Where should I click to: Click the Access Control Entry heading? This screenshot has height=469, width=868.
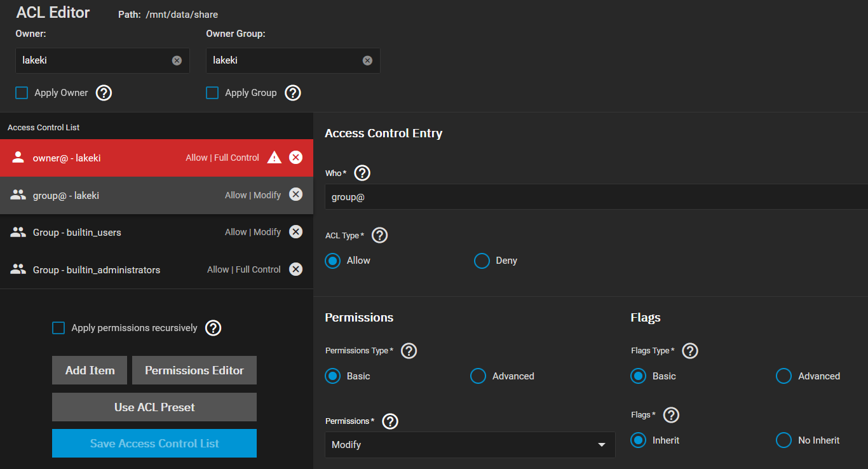click(x=383, y=133)
